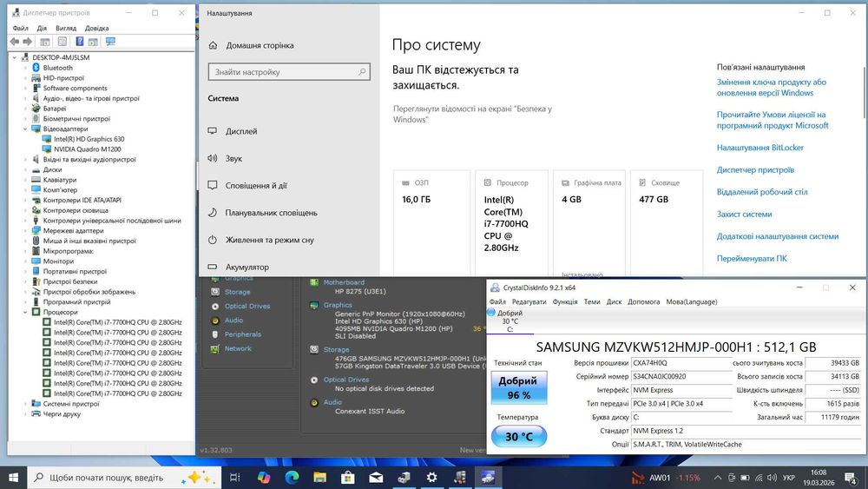Screen dimensions: 868x489
Task: Click the moon icon next to Планувальник сповіщень
Action: pyautogui.click(x=213, y=213)
